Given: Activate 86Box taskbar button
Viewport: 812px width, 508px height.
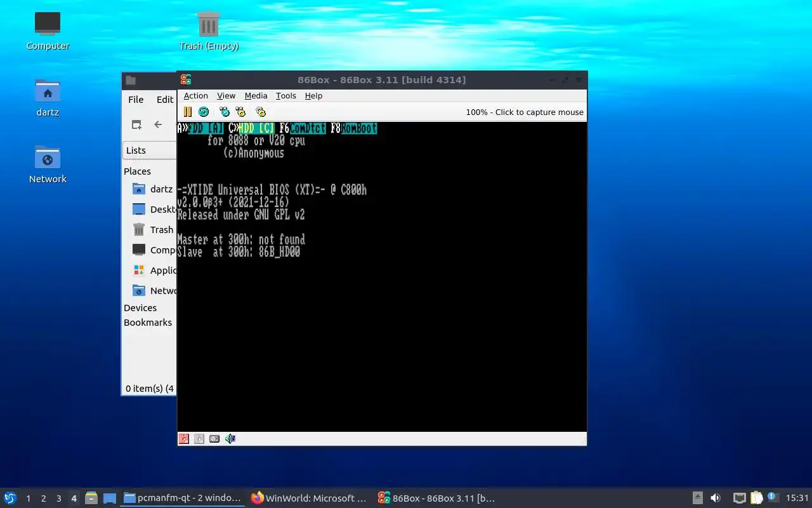Looking at the screenshot, I should point(436,498).
